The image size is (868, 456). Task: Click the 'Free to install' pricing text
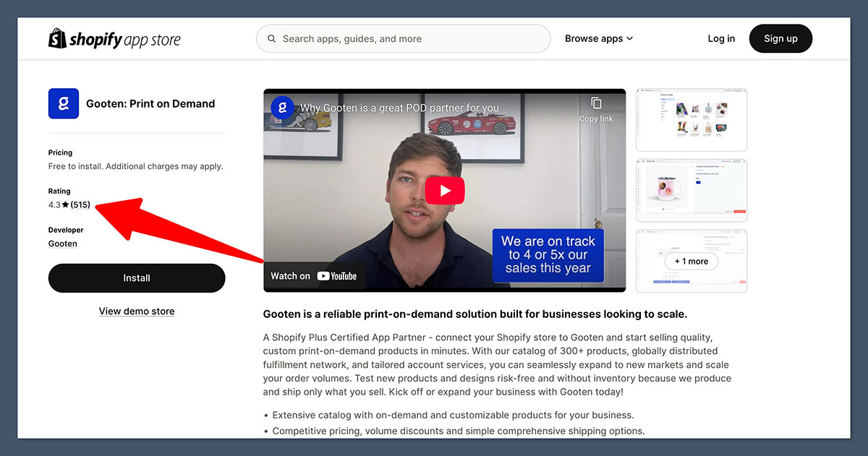point(136,166)
